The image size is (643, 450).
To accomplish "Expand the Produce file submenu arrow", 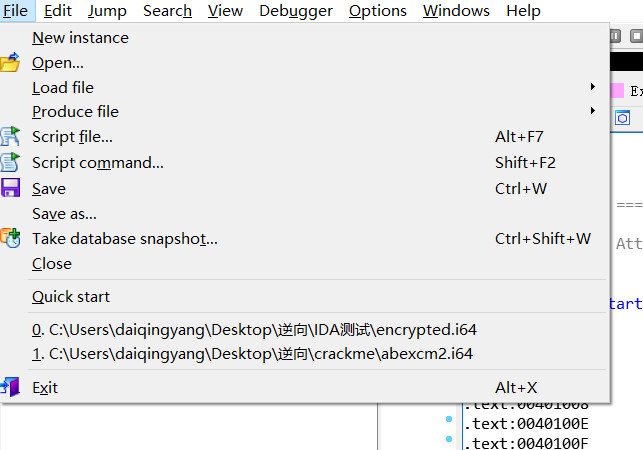I will [x=593, y=111].
